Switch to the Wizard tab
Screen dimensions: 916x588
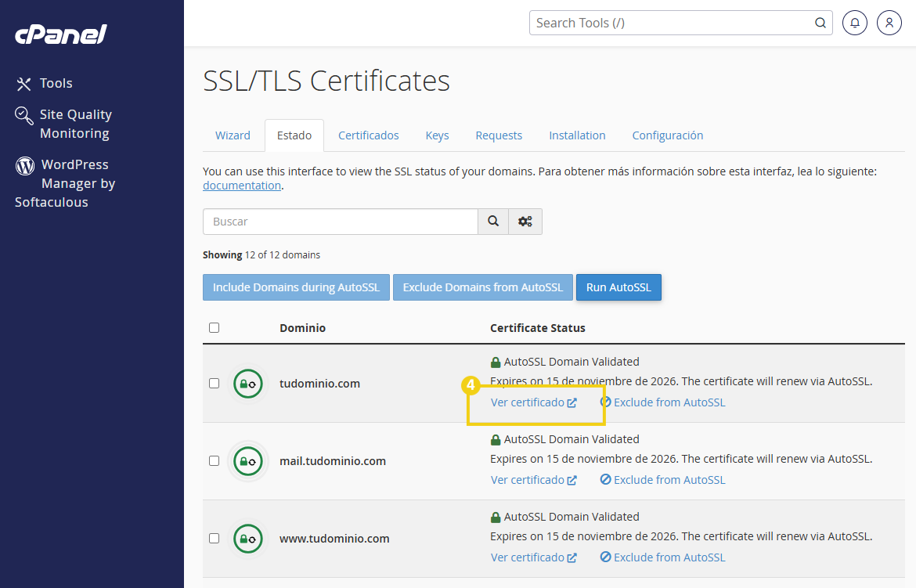click(233, 135)
